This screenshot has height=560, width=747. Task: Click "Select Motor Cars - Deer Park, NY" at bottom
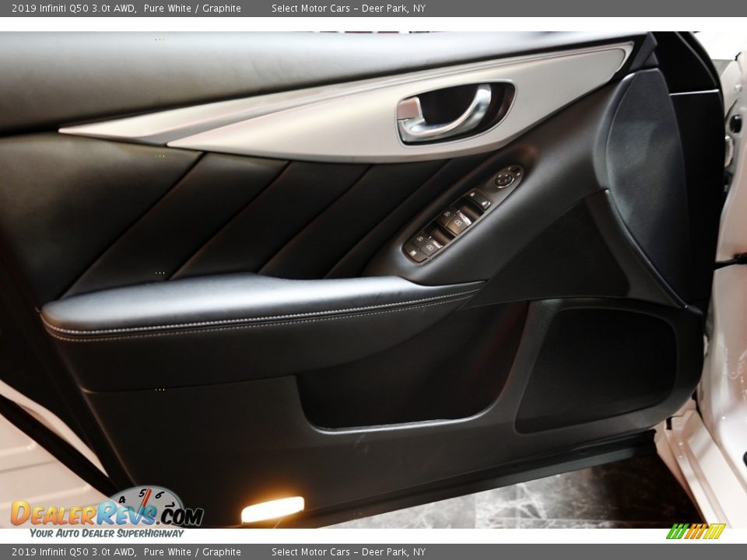tap(348, 552)
